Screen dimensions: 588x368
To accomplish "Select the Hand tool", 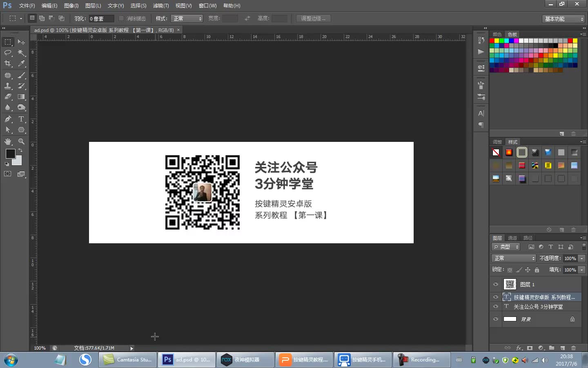I will point(8,141).
